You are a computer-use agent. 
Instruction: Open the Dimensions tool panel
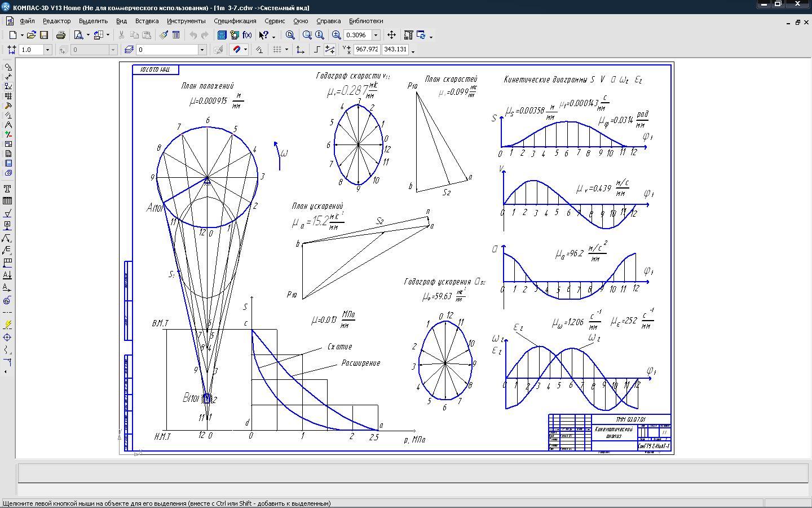pos(8,77)
